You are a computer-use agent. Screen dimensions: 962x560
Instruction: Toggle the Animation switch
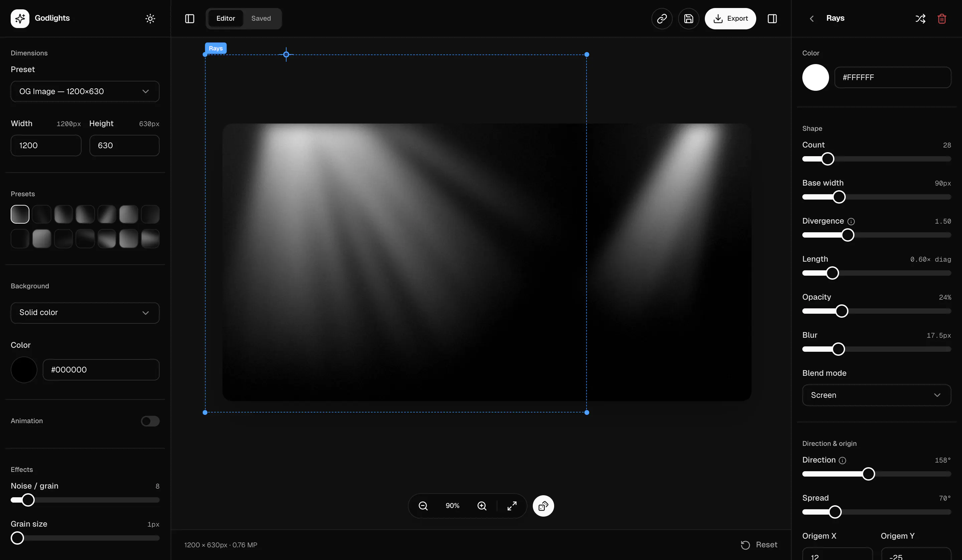click(x=150, y=421)
